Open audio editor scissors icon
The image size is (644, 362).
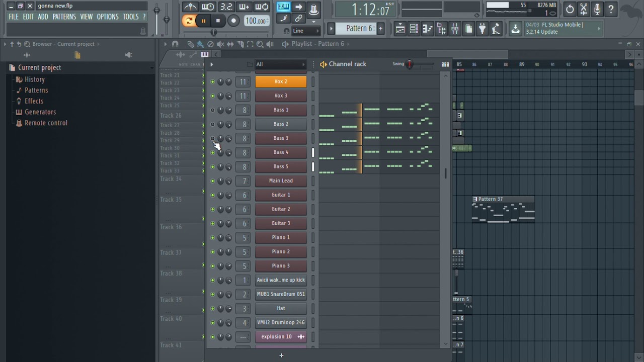tap(584, 9)
